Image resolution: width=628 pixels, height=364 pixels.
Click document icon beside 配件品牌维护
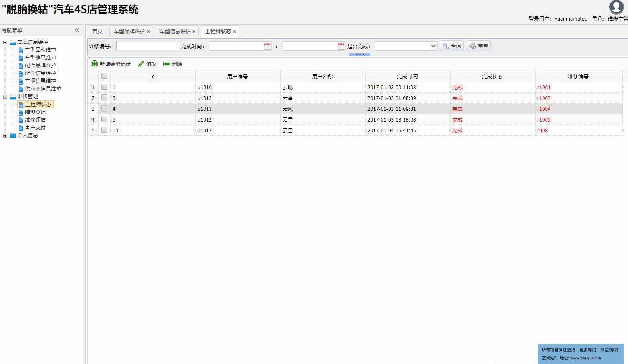coord(21,66)
